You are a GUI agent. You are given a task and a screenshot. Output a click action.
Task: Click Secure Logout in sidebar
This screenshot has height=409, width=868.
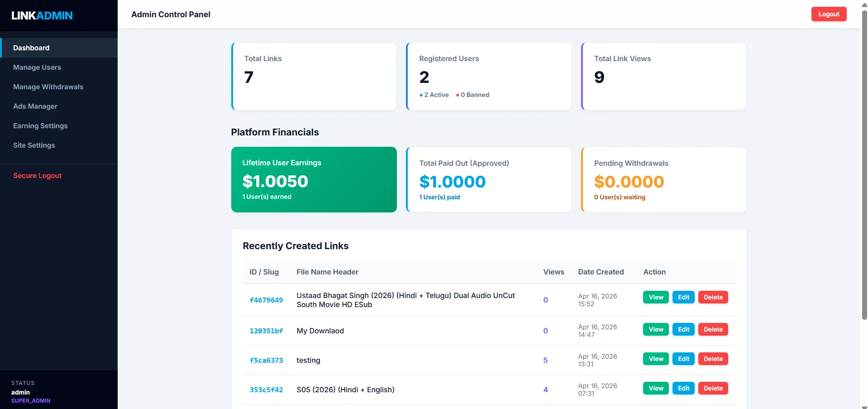pyautogui.click(x=37, y=176)
